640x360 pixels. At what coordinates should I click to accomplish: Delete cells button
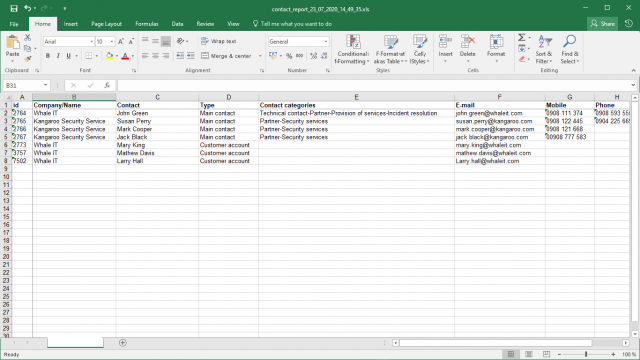(468, 49)
